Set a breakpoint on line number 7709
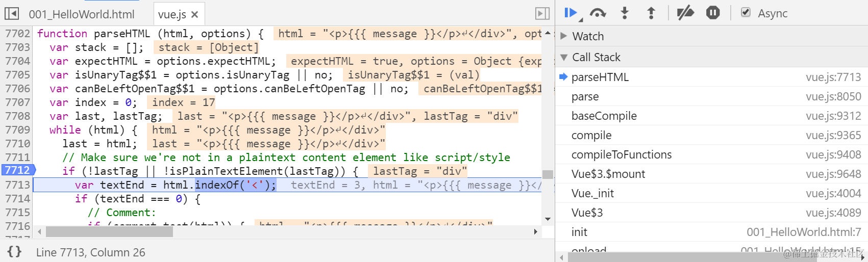 17,129
